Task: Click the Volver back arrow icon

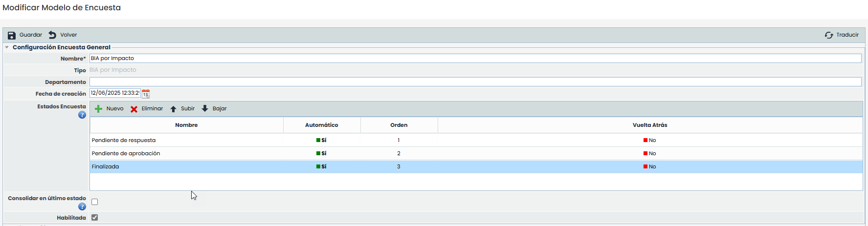Action: click(52, 35)
